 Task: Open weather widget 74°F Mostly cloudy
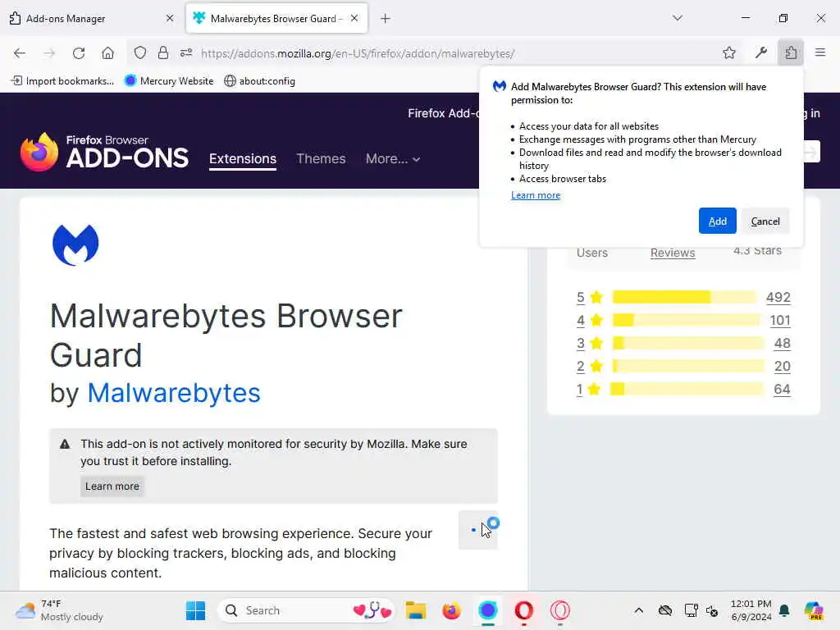click(59, 610)
